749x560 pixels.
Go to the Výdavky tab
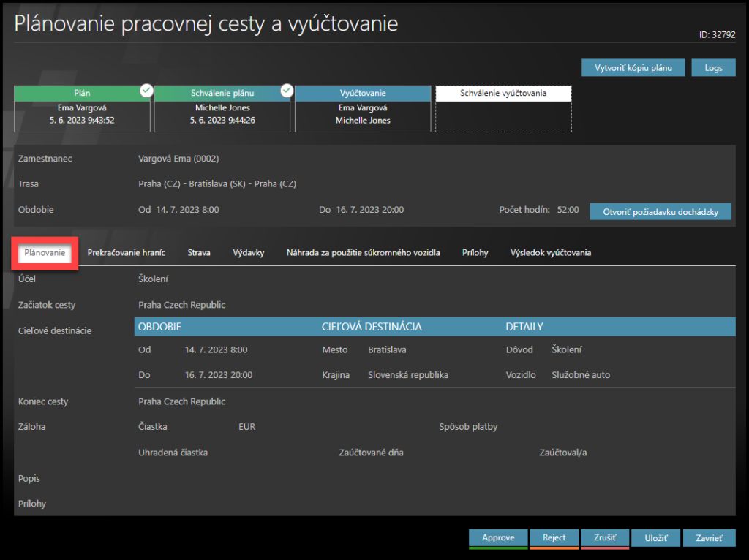coord(248,253)
